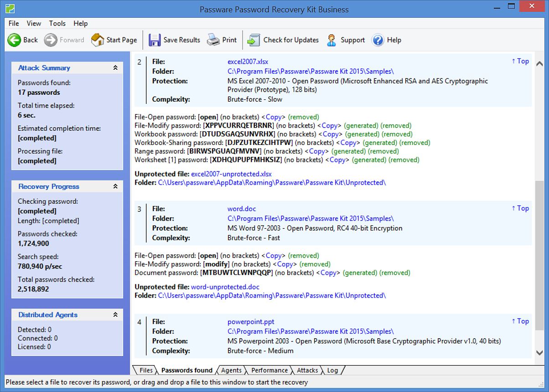The image size is (549, 392).
Task: Click the Back arrow icon
Action: (14, 40)
